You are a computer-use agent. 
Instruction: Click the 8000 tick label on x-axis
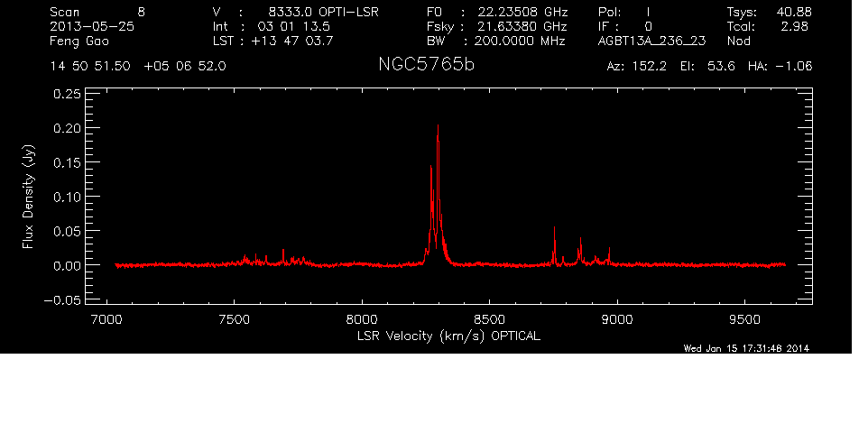[362, 318]
